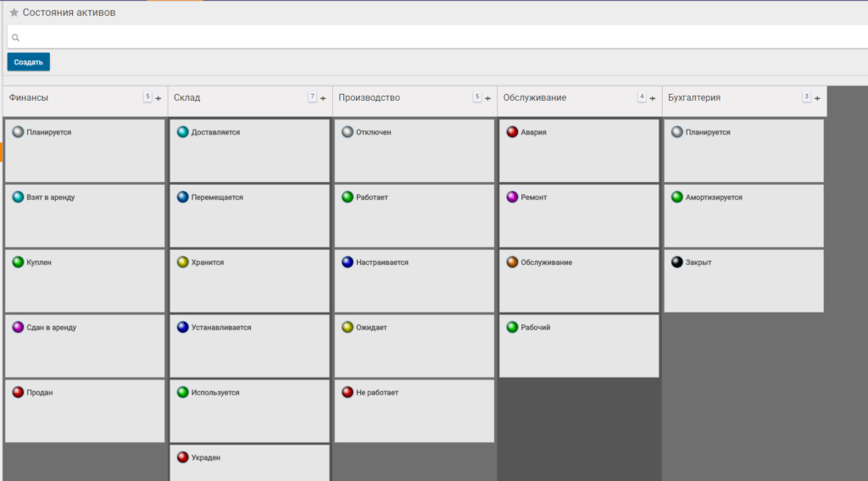Click the purple ball of Ремонт

pyautogui.click(x=513, y=196)
